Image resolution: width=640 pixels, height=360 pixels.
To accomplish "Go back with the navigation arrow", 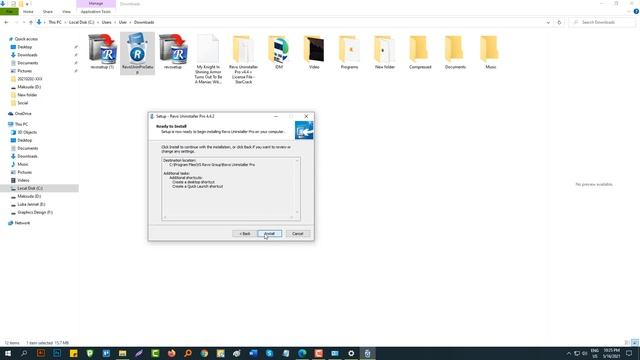I will coord(6,22).
